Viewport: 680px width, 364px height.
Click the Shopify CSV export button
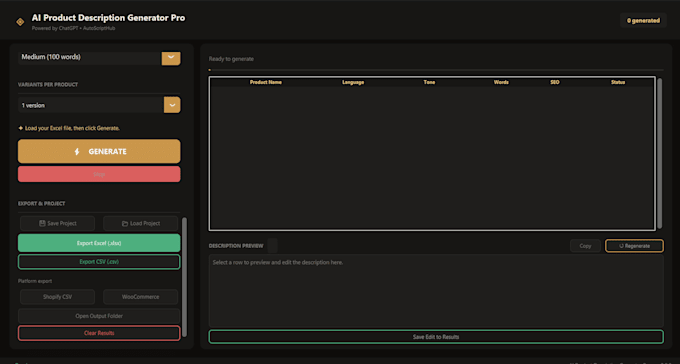pyautogui.click(x=57, y=297)
